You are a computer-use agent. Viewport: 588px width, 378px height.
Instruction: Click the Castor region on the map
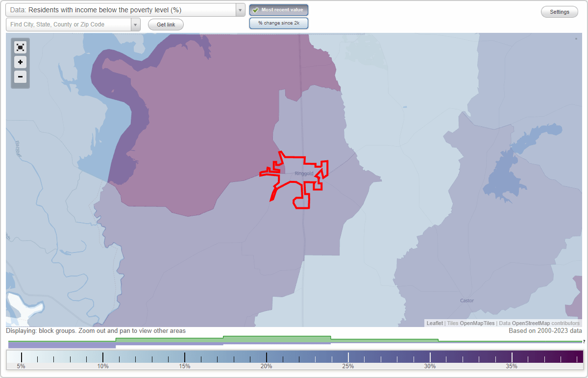coord(466,301)
